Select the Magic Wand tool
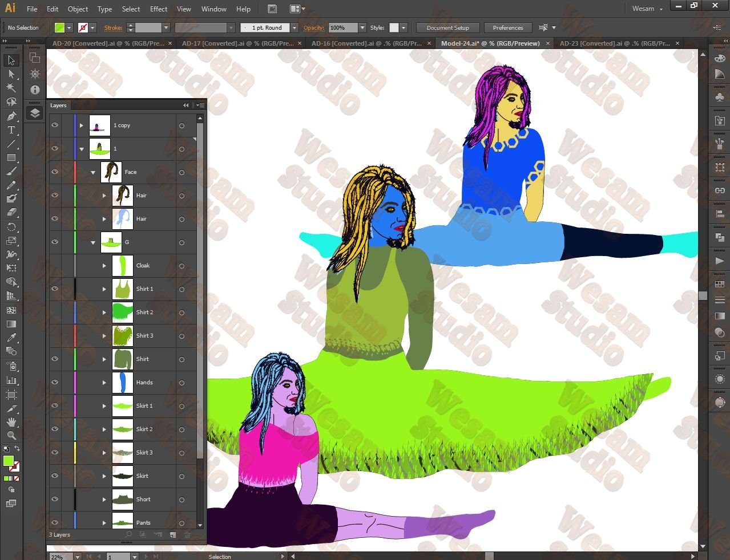 click(11, 88)
